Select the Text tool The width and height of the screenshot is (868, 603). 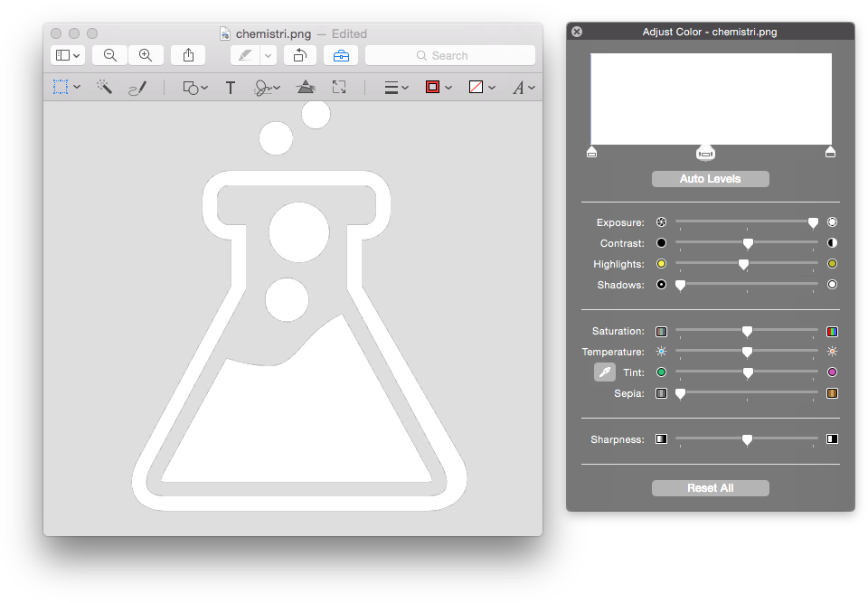(x=231, y=88)
